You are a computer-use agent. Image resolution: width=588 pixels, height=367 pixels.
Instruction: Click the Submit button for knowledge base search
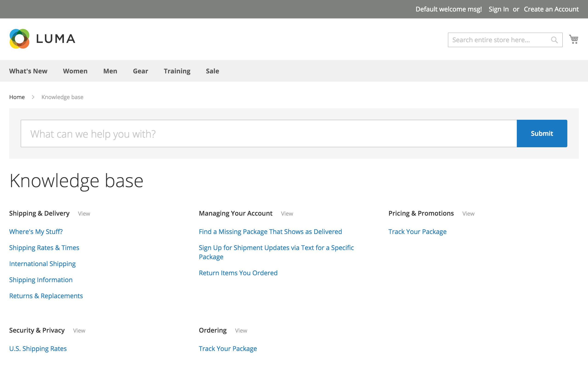pos(542,133)
